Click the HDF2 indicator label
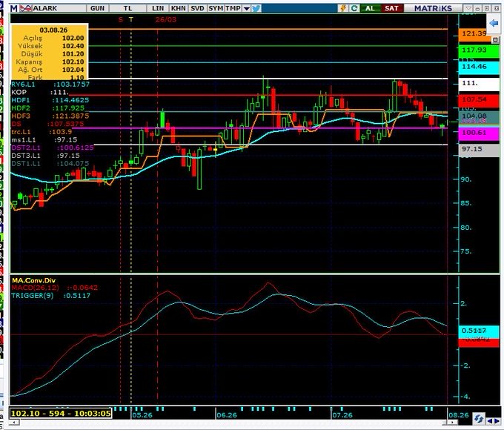504x430 pixels. (x=20, y=108)
